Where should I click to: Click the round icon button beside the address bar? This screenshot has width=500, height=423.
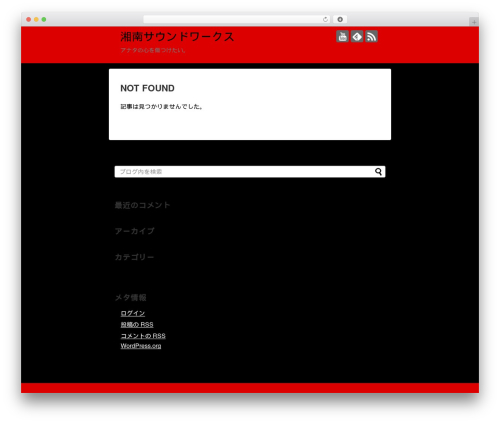[340, 19]
